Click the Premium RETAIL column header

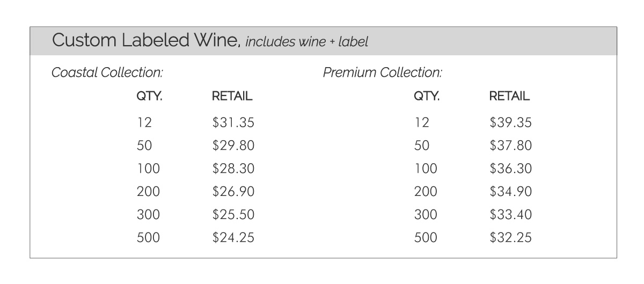pos(510,97)
